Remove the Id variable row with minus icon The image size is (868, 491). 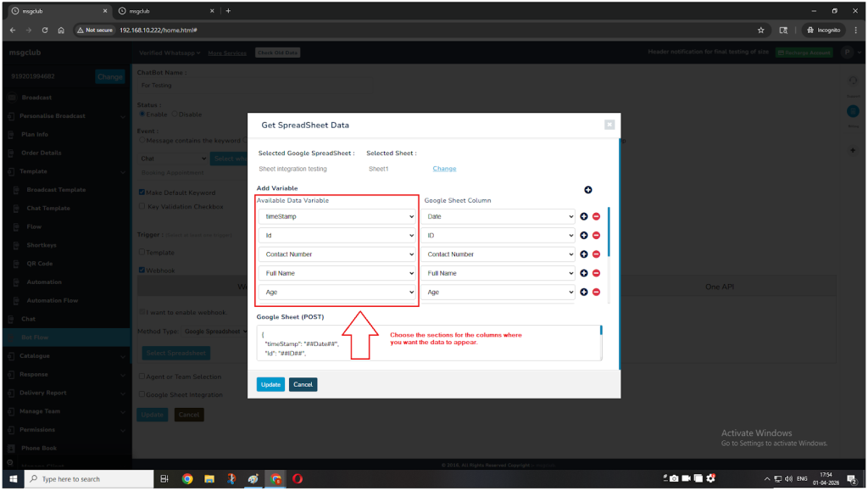[596, 235]
